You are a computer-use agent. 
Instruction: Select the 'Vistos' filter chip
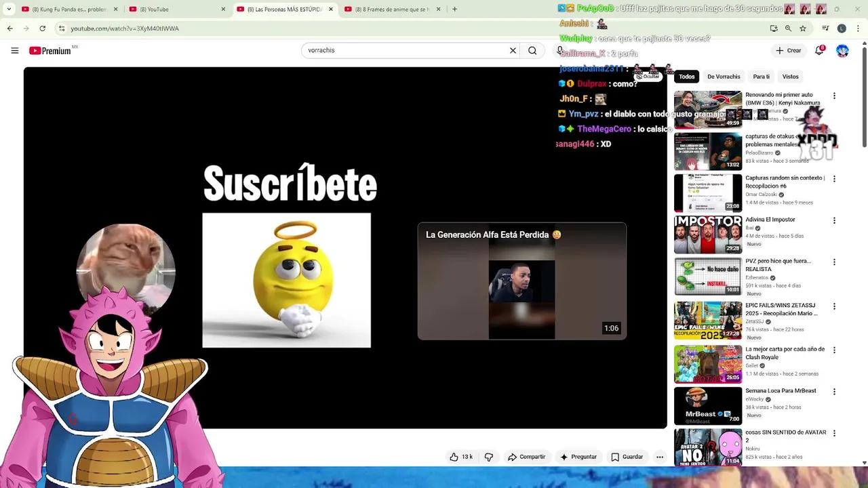click(x=790, y=77)
